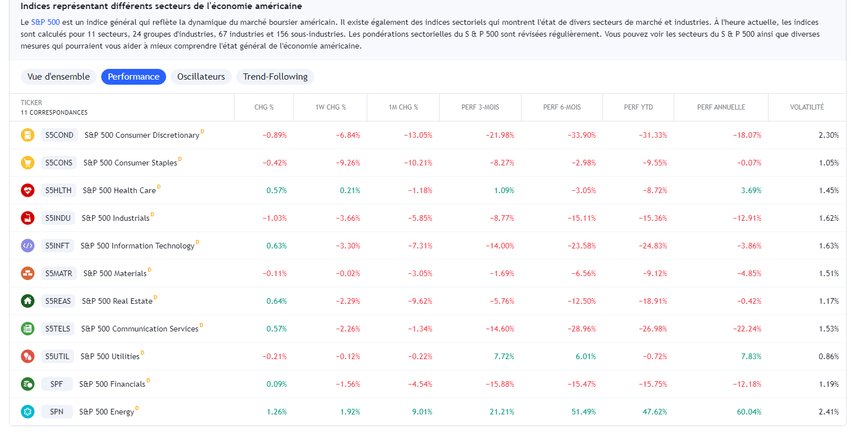Open the S5TELS ticker symbol link
This screenshot has height=441, width=868.
(58, 329)
